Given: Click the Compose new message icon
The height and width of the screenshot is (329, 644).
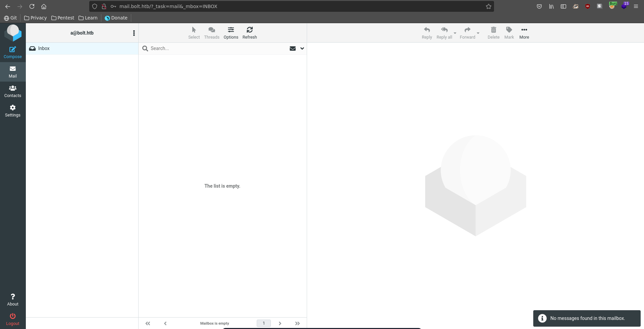Looking at the screenshot, I should tap(13, 50).
